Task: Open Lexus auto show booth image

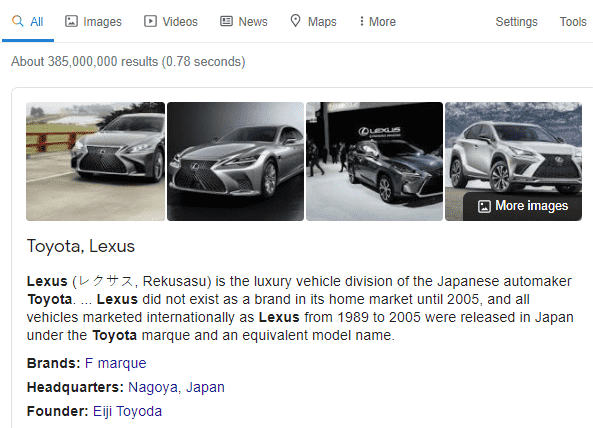Action: tap(374, 161)
